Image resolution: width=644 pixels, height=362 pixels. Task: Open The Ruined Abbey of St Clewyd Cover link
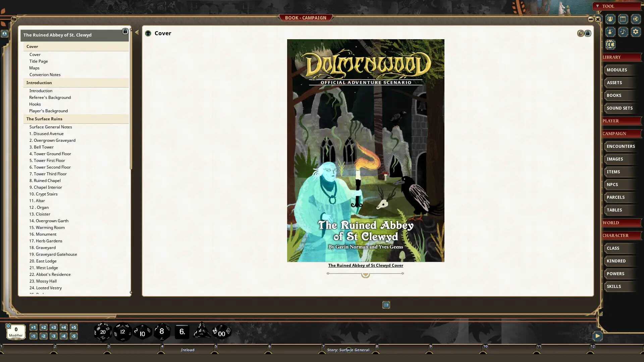click(x=365, y=265)
